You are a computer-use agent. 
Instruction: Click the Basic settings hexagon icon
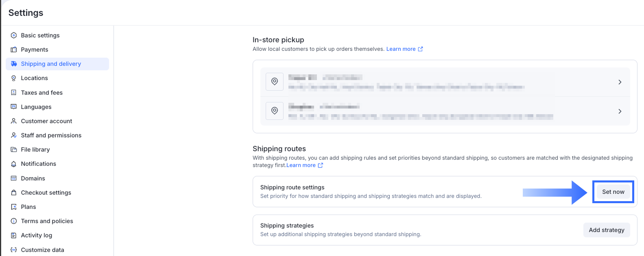tap(13, 35)
